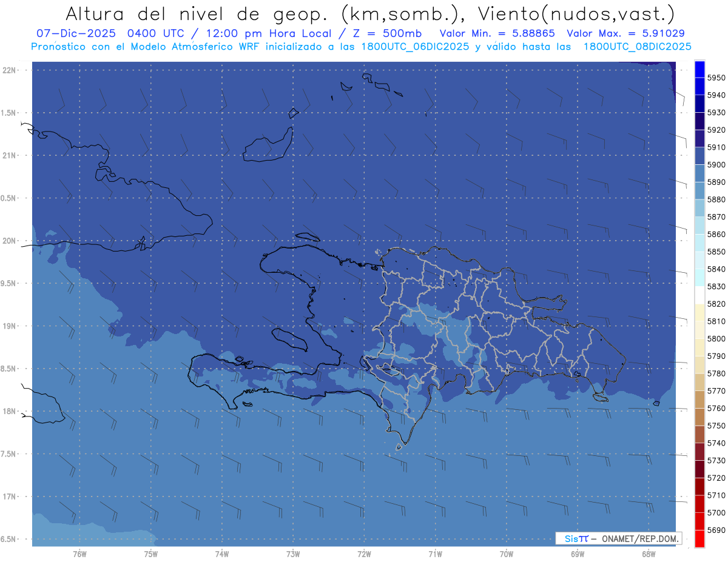
Task: Click the '5910' colorbar value
Action: [716, 147]
